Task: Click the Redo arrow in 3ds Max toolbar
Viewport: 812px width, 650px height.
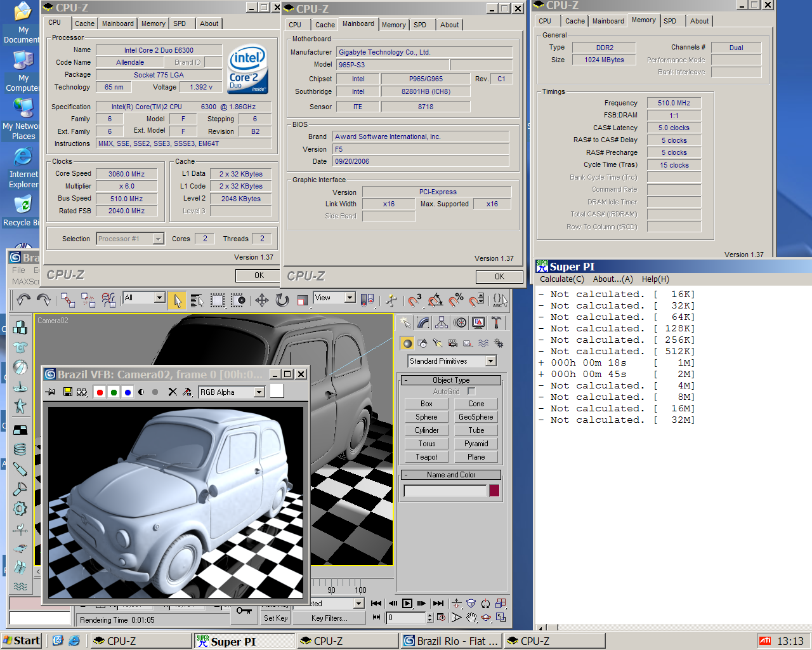Action: click(x=44, y=300)
